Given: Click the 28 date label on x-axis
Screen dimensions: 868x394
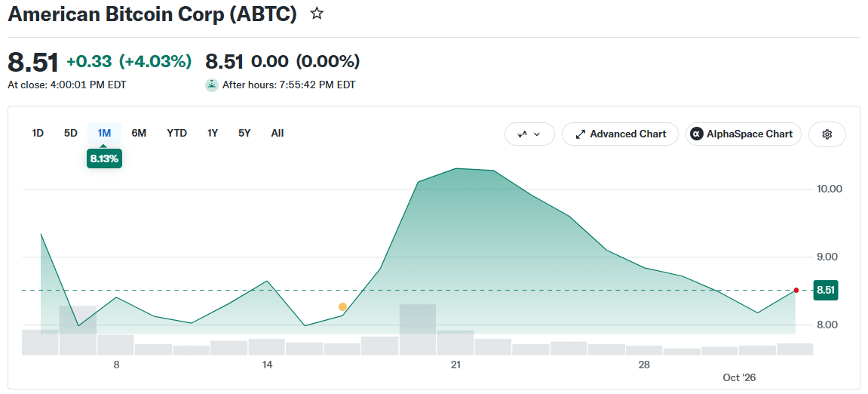Looking at the screenshot, I should tap(644, 365).
